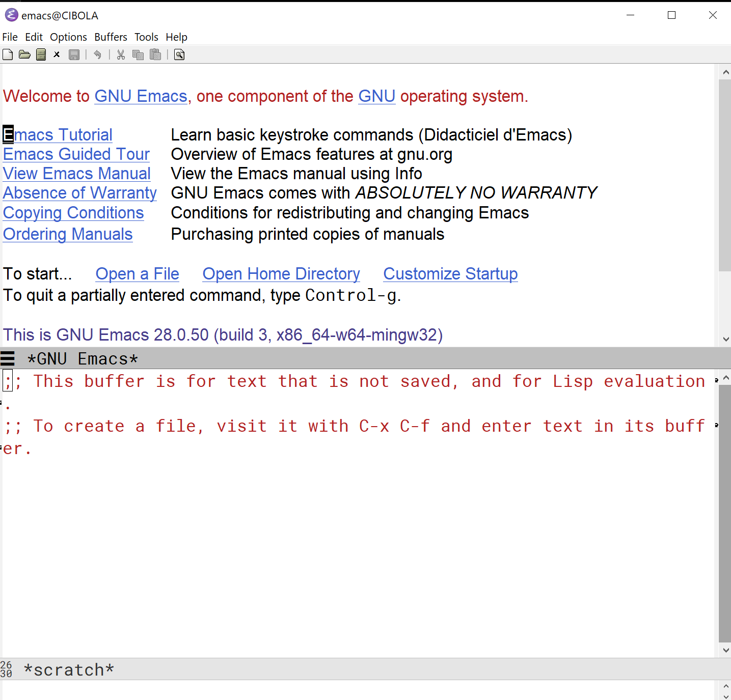This screenshot has height=700, width=731.
Task: Click the 'Purchasing printed copies of manuals' text
Action: click(x=308, y=234)
